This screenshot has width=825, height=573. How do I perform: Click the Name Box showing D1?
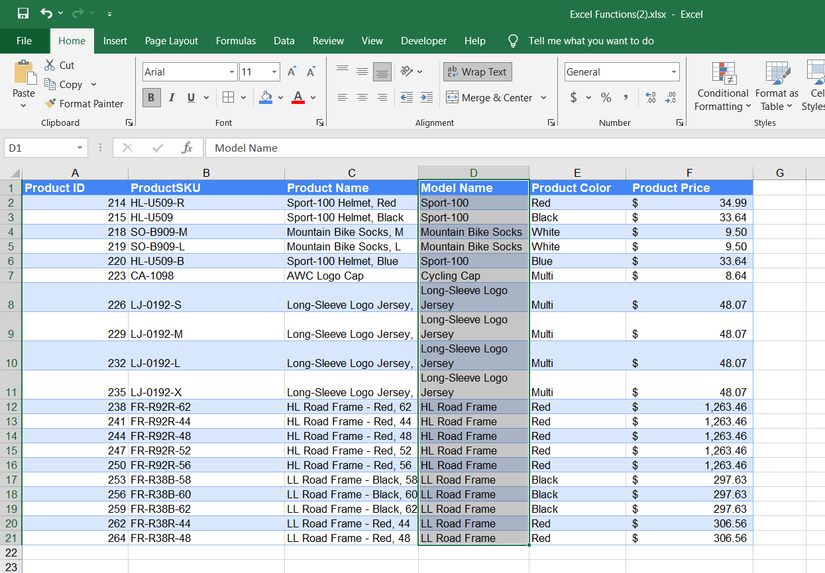tap(38, 148)
